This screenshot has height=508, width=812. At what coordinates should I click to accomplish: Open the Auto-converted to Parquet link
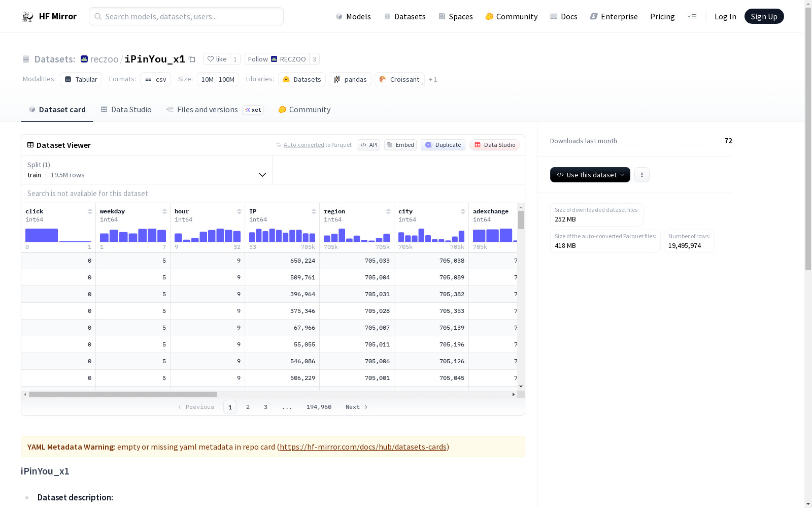pyautogui.click(x=317, y=145)
